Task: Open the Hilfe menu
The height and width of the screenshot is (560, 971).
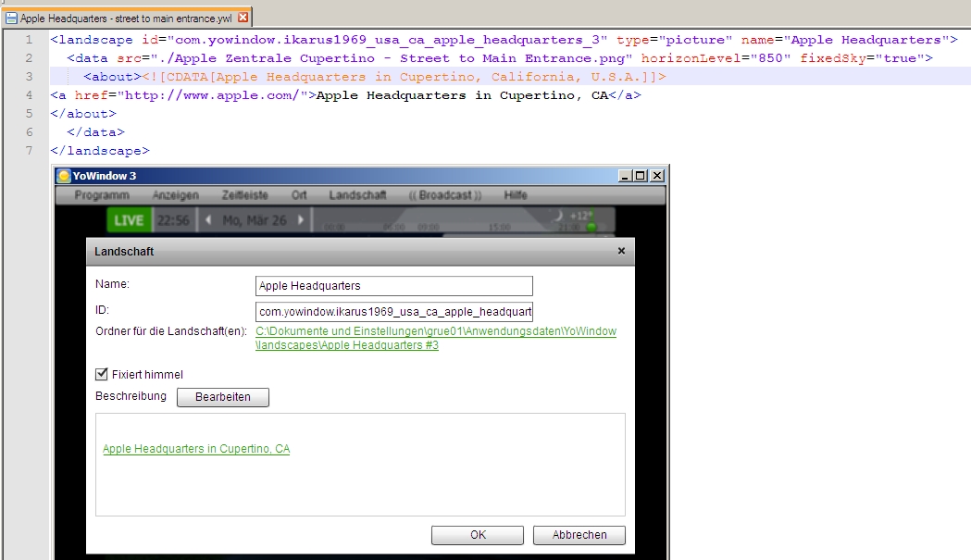Action: tap(516, 195)
